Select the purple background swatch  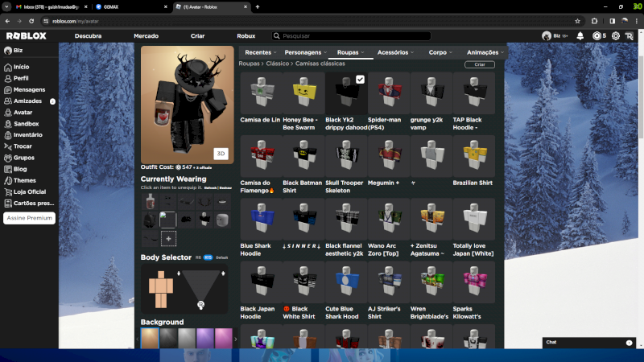pyautogui.click(x=205, y=338)
